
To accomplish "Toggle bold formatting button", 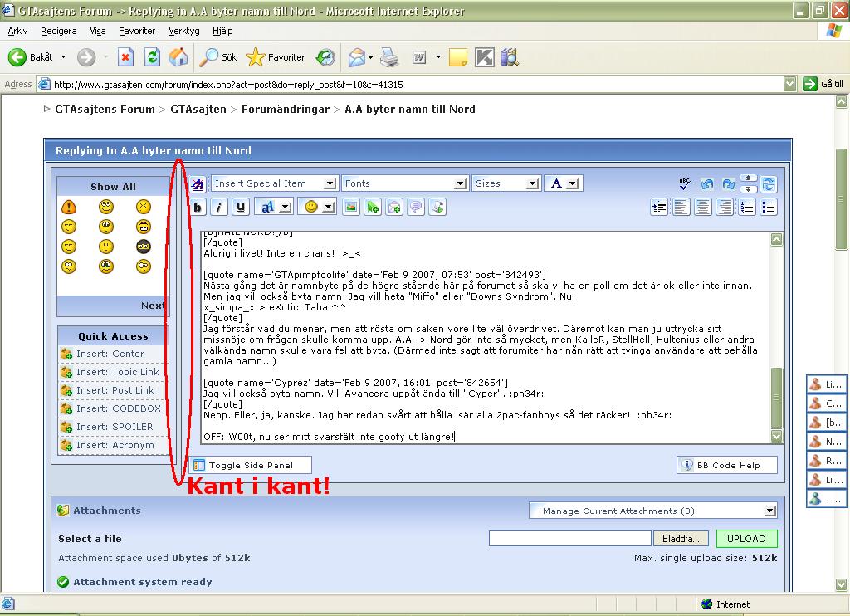I will click(198, 208).
